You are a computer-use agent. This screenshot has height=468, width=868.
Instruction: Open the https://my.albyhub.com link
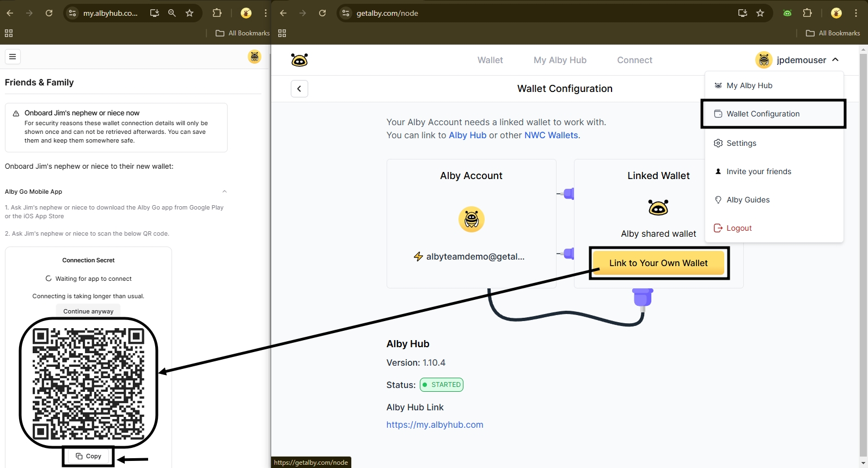coord(435,424)
